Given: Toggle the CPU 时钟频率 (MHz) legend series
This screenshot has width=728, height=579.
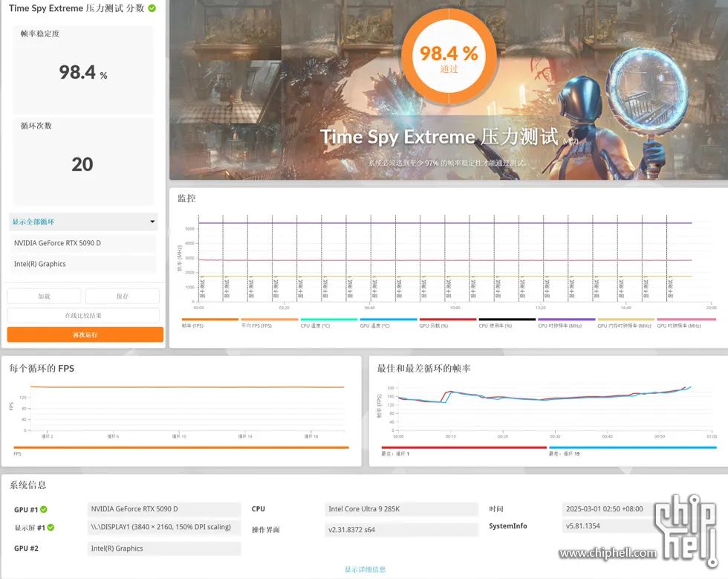Looking at the screenshot, I should click(x=566, y=323).
